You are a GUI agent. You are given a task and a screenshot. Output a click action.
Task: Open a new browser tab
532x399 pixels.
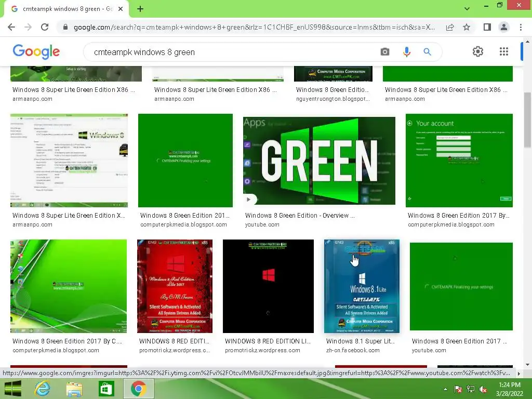pyautogui.click(x=140, y=9)
